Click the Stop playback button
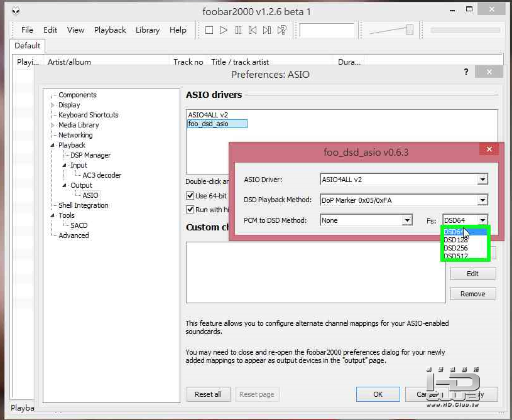The width and height of the screenshot is (512, 420). (x=209, y=30)
